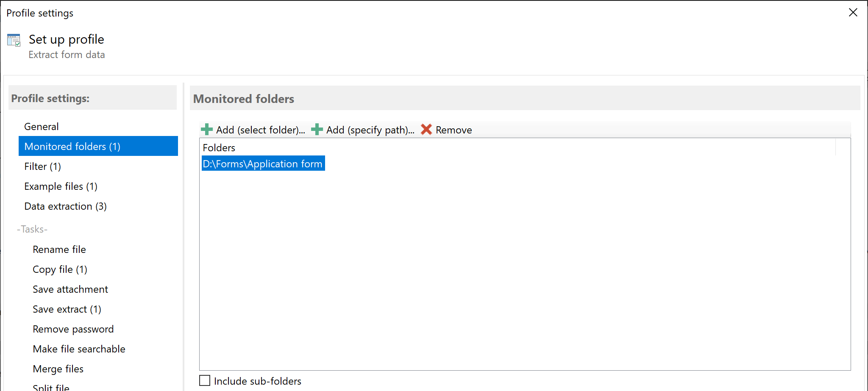Select the D:\Forms\Application form folder entry

click(263, 164)
